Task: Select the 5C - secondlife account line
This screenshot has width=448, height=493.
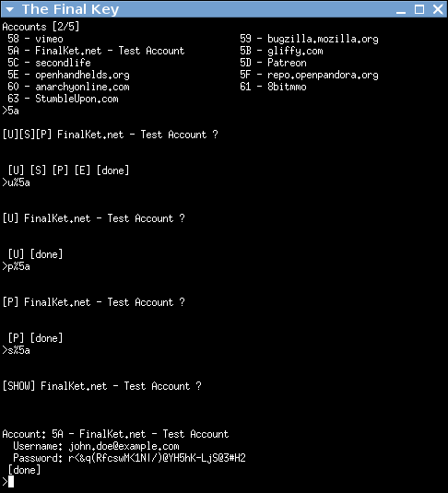Action: 50,63
